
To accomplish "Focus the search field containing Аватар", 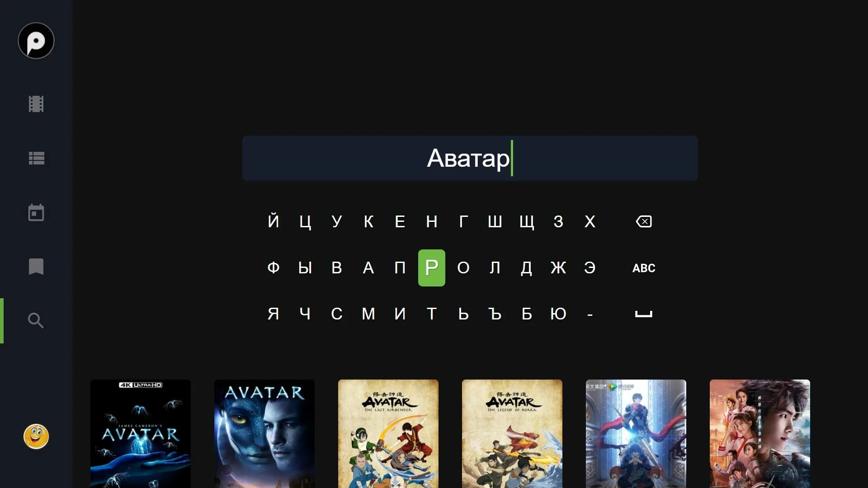I will pos(470,158).
